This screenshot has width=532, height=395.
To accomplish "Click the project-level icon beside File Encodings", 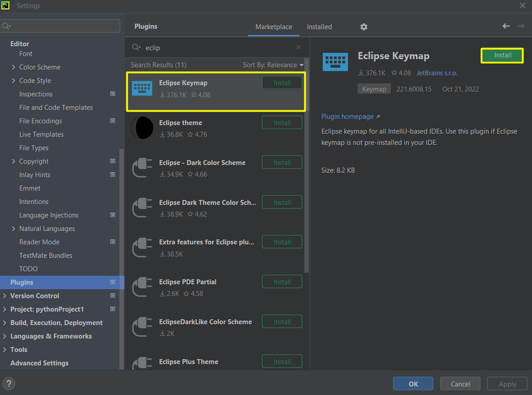I will [x=112, y=121].
